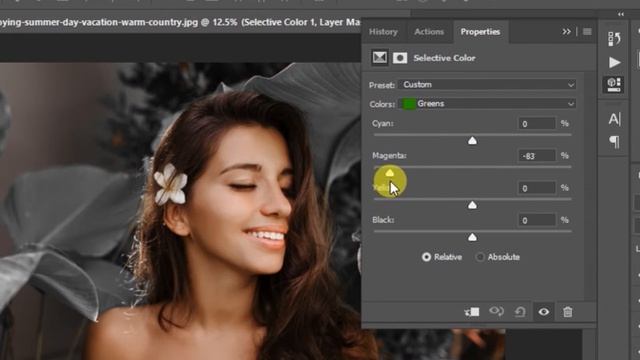Expand panel tabs with double chevron

[566, 31]
